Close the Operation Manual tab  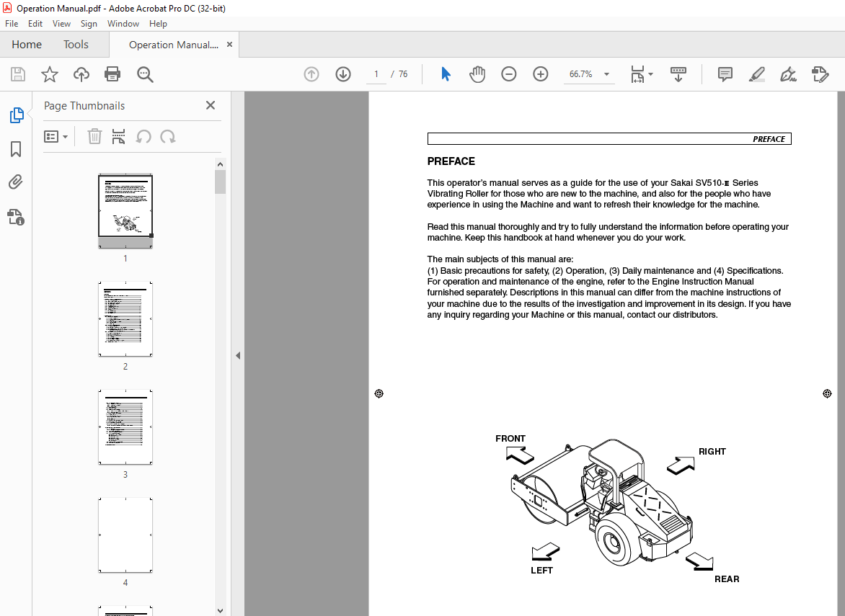coord(229,45)
